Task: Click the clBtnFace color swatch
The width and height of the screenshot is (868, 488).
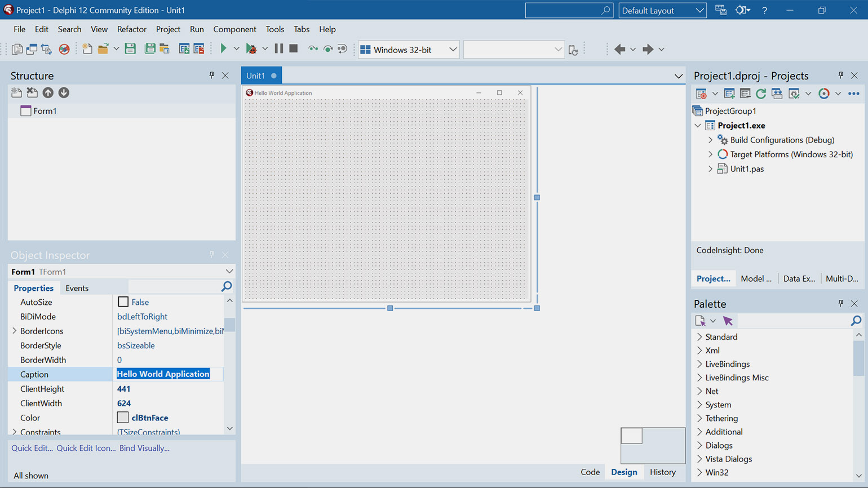Action: coord(123,418)
